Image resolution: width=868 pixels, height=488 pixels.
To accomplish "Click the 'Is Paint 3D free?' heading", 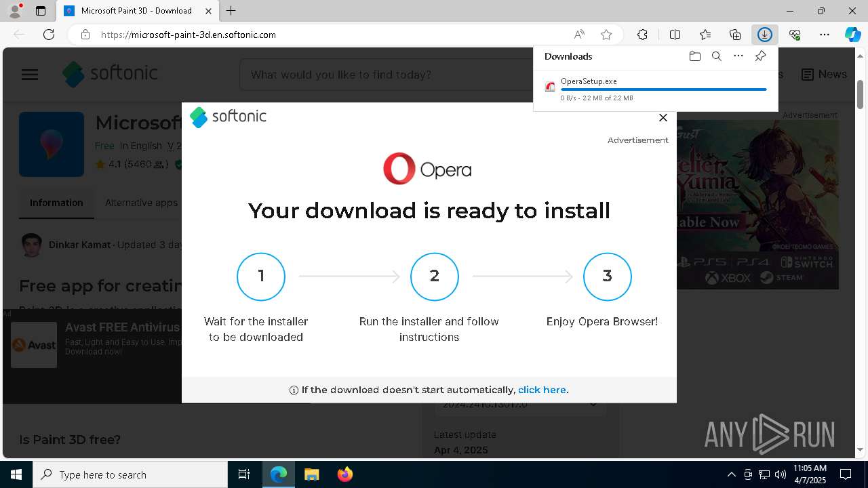I will (70, 440).
